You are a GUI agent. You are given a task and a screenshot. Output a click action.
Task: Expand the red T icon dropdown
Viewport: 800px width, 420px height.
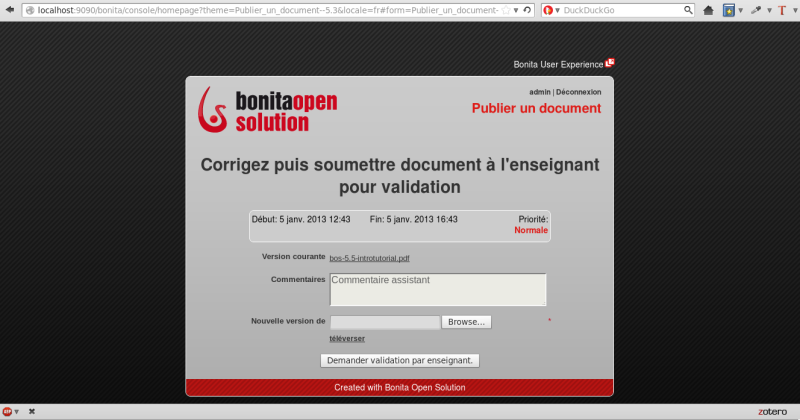point(795,10)
